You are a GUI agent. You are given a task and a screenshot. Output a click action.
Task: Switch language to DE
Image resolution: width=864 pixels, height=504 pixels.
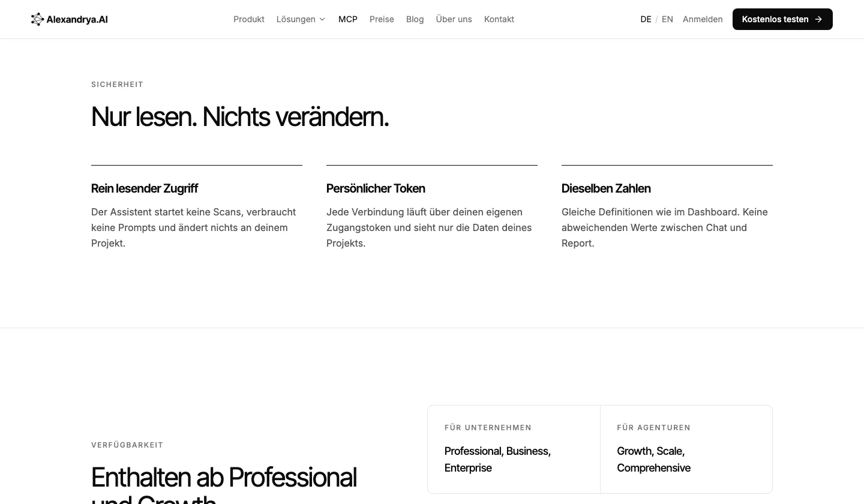click(646, 19)
